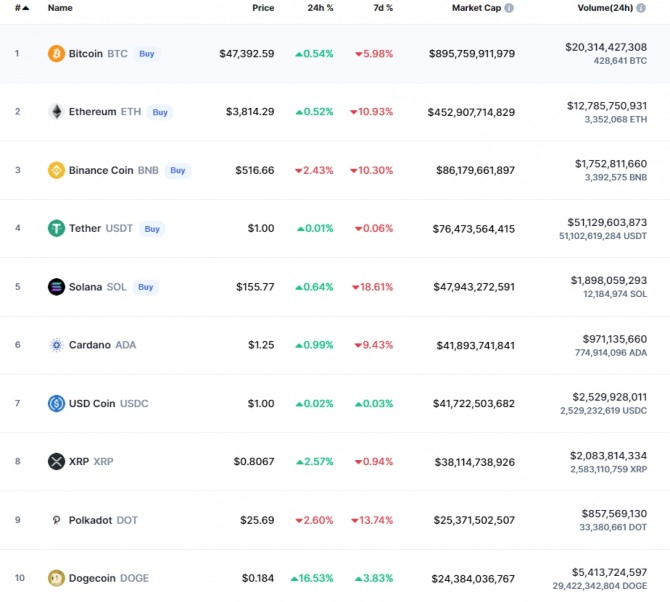The image size is (670, 602).
Task: Sort by the 7d % column header
Action: click(383, 8)
